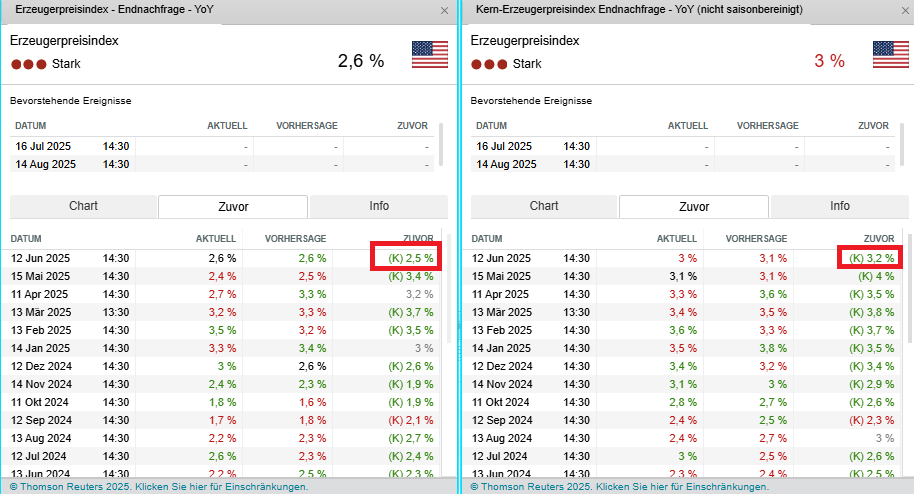Screen dimensions: 914x494
Task: Click upcoming events scrollbar in Kern panel
Action: pyautogui.click(x=902, y=144)
